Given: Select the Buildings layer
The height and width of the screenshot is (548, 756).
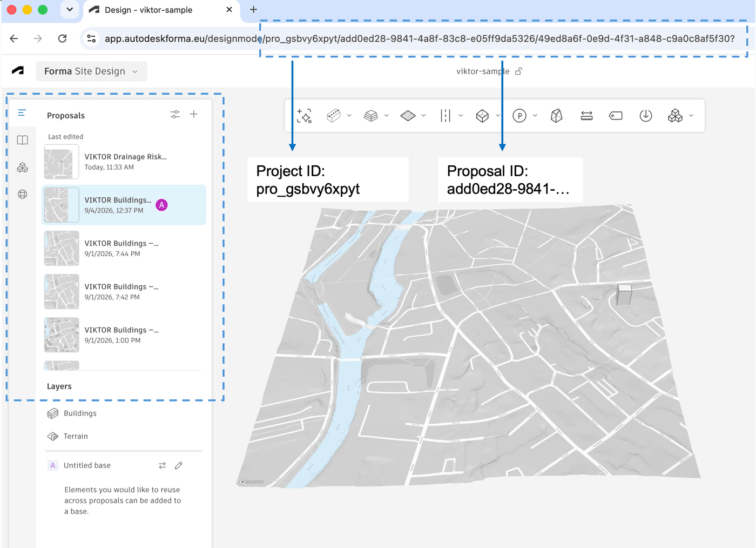Looking at the screenshot, I should 80,413.
